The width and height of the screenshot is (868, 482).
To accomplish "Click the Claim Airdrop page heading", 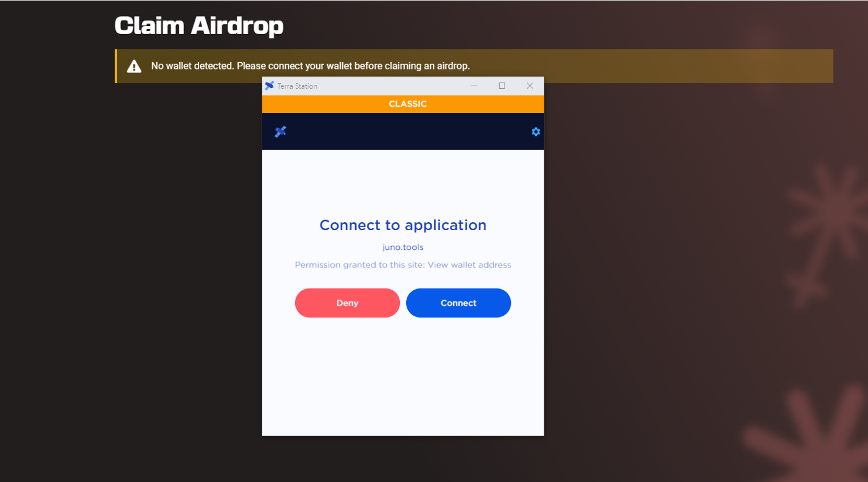I will [x=199, y=25].
